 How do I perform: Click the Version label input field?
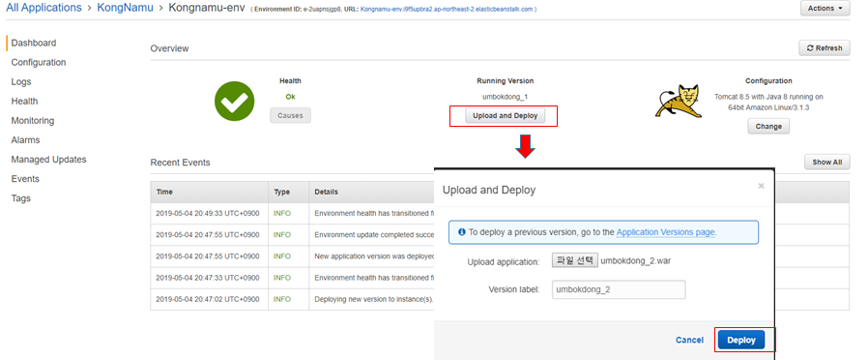tap(619, 289)
